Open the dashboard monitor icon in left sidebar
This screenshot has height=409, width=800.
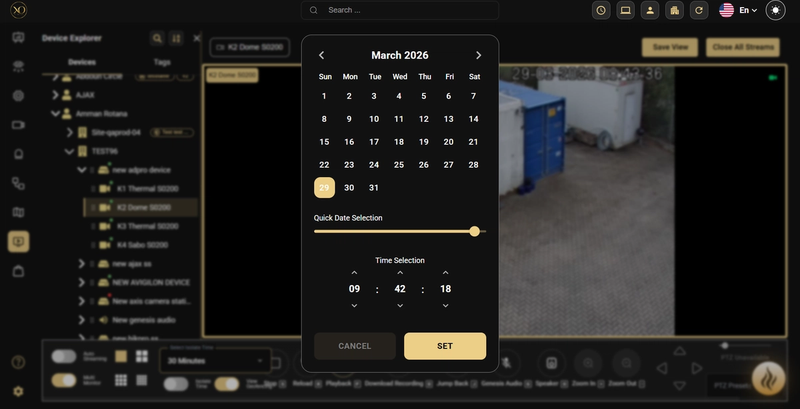(x=18, y=38)
